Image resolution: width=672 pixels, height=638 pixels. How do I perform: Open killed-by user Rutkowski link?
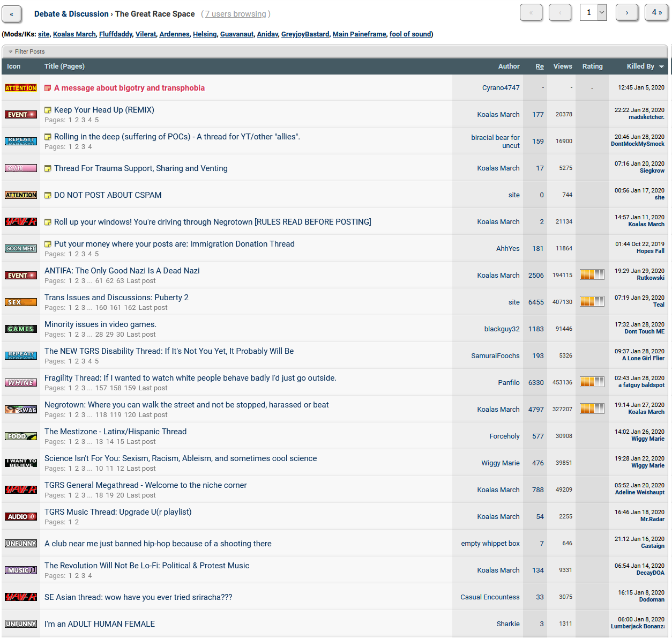click(x=651, y=278)
